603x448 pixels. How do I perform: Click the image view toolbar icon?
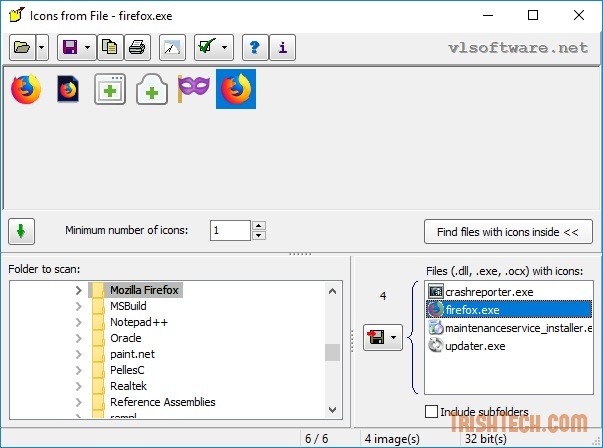(x=172, y=48)
